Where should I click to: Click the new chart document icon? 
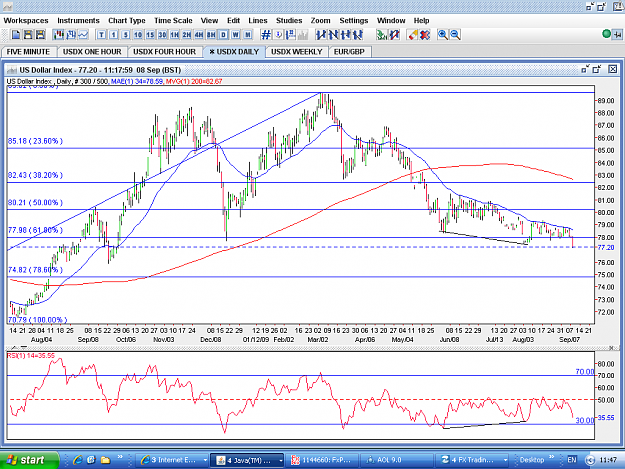[x=16, y=35]
